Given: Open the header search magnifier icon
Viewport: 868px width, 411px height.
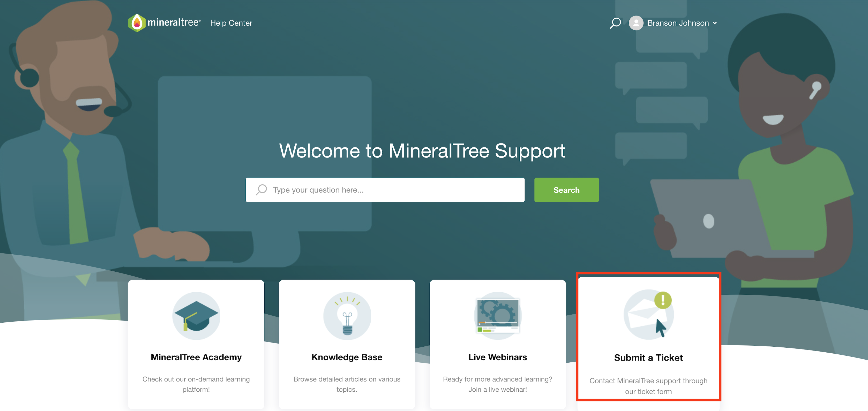Looking at the screenshot, I should [615, 23].
